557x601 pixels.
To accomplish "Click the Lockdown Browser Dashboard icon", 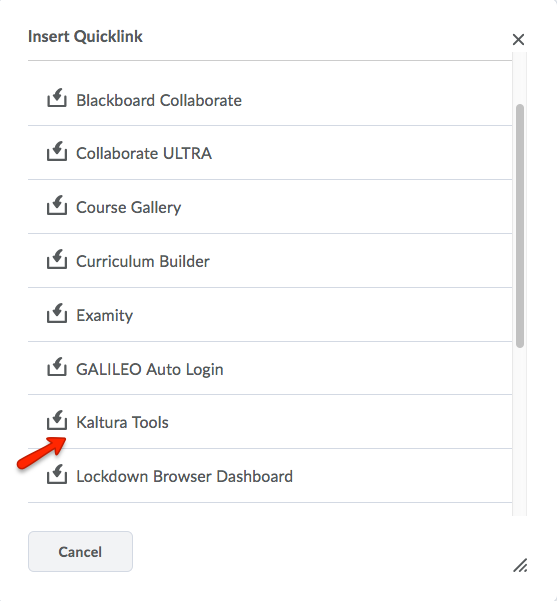I will click(57, 475).
